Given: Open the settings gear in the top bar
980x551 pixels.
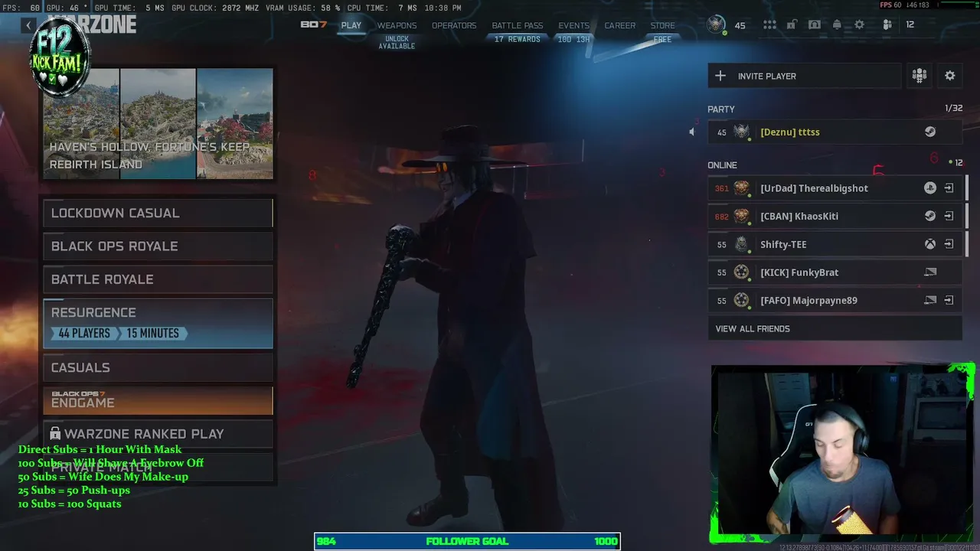Looking at the screenshot, I should pos(860,25).
